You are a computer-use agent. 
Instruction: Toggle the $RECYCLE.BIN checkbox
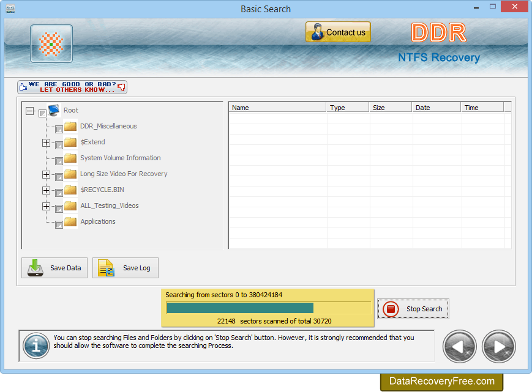click(x=59, y=193)
